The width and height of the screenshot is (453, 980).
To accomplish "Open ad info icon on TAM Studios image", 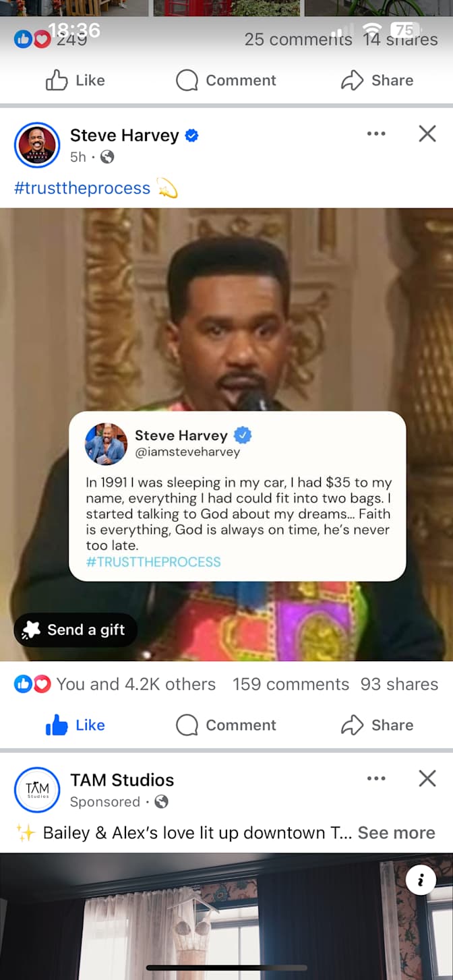I will point(421,880).
